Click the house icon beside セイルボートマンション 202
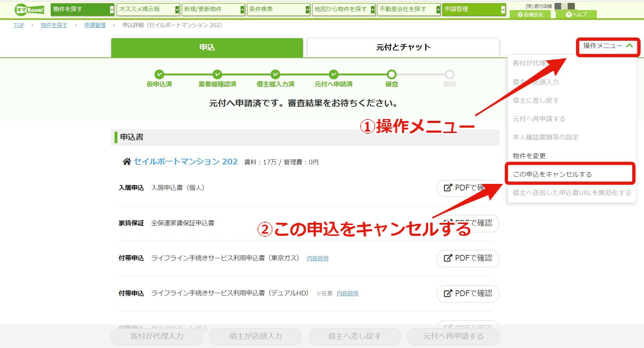 click(127, 162)
